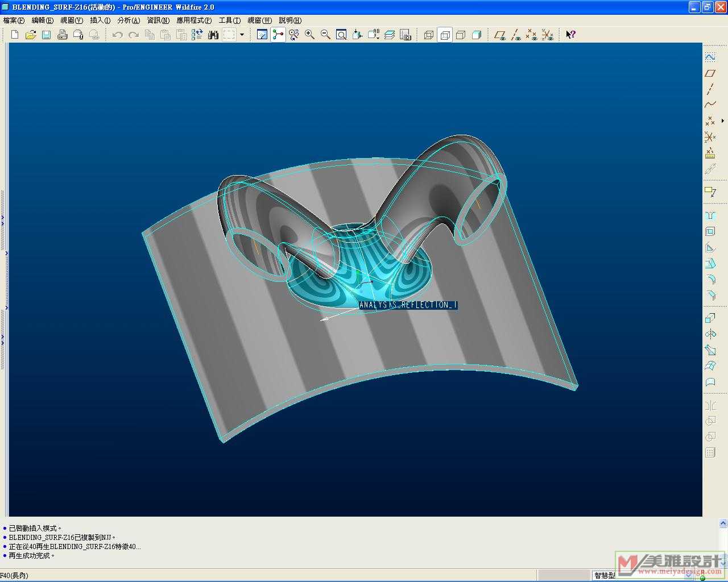The height and width of the screenshot is (582, 728).
Task: Select the zoom in magnifier
Action: (310, 35)
